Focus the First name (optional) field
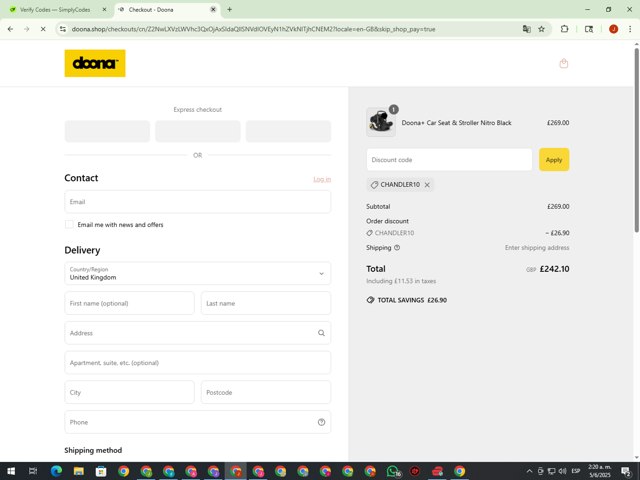This screenshot has width=640, height=480. 129,303
